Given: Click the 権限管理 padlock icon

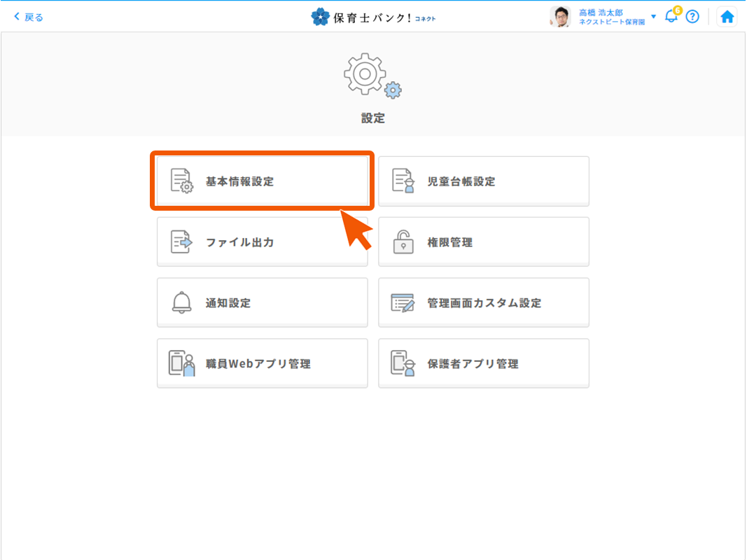Looking at the screenshot, I should pyautogui.click(x=403, y=242).
